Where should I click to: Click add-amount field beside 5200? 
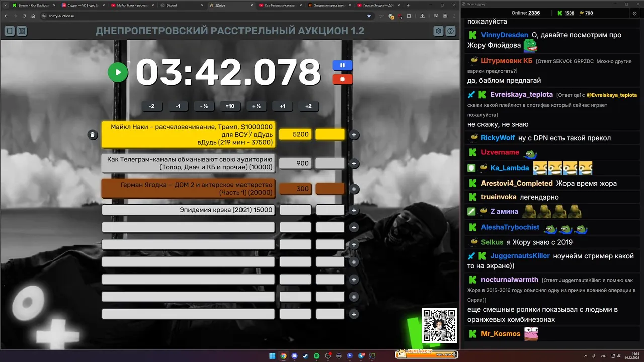(x=330, y=134)
